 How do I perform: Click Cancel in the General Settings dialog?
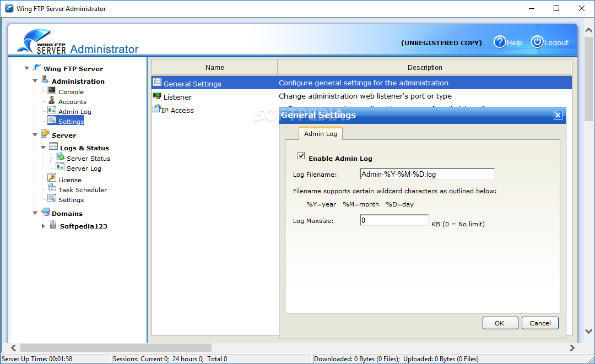(540, 323)
